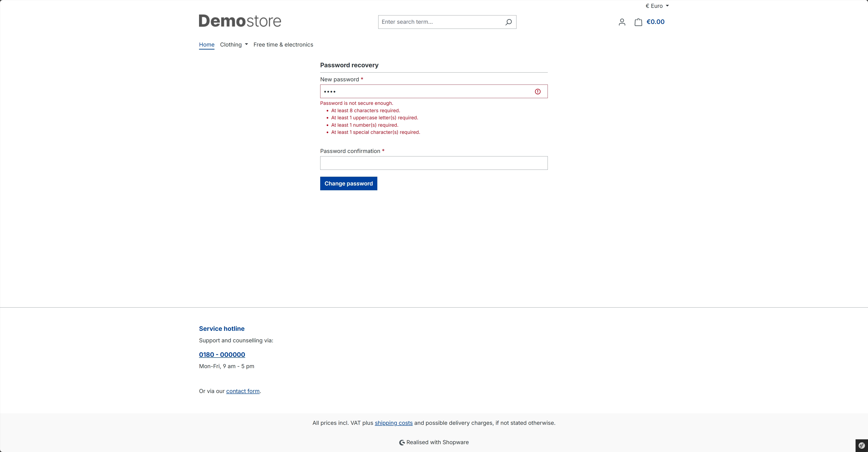Click 'At least 1 number(s) required.' text
The width and height of the screenshot is (868, 452).
pos(365,125)
